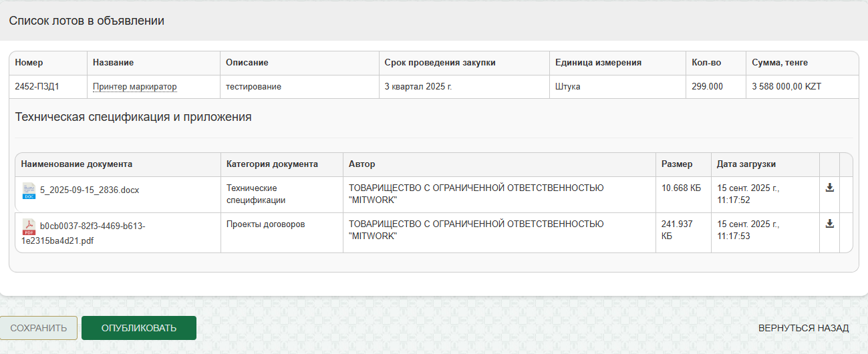
Task: Select lot number 2452-ПЗД1 cell
Action: (37, 87)
